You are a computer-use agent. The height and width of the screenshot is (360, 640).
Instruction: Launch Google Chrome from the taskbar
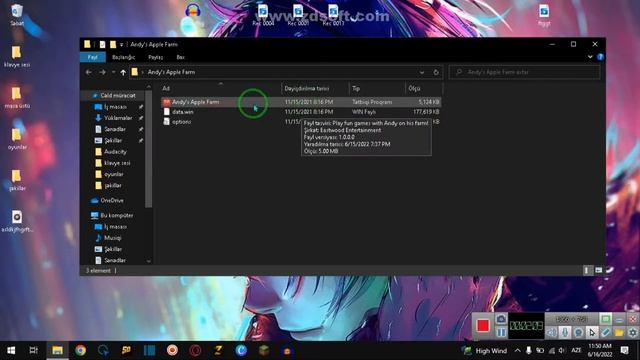coord(80,350)
